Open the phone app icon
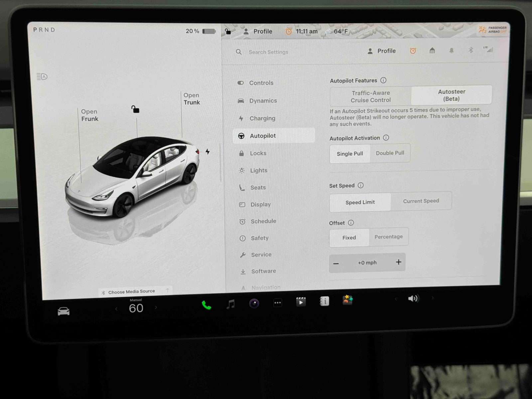The image size is (532, 399). (x=206, y=305)
